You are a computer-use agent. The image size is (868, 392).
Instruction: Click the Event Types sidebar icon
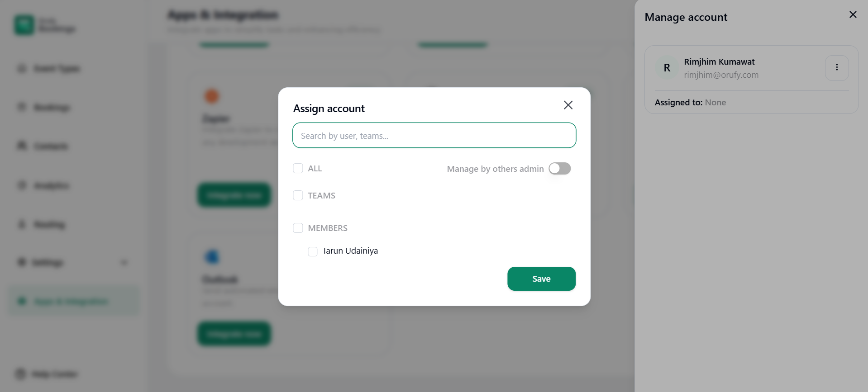pos(22,69)
